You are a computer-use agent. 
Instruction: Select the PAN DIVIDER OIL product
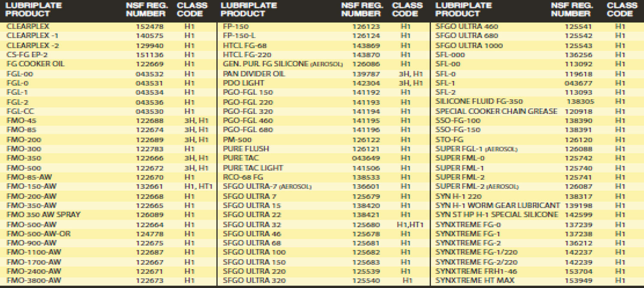pos(254,74)
